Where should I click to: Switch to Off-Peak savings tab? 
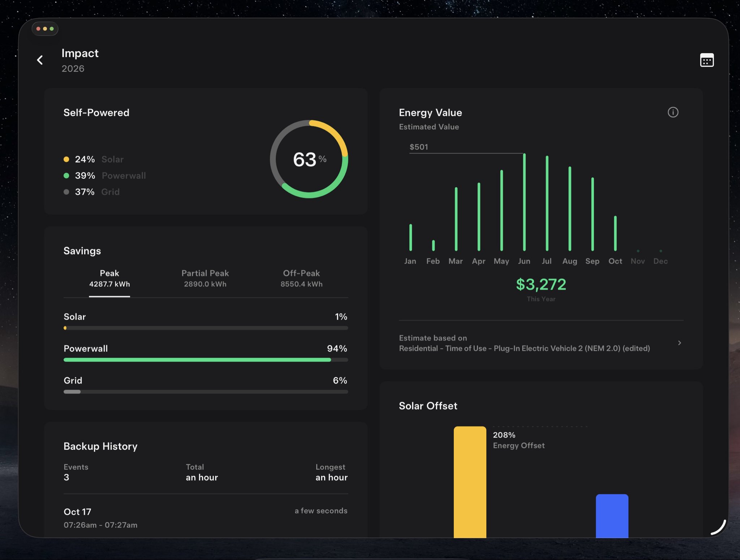pos(301,279)
